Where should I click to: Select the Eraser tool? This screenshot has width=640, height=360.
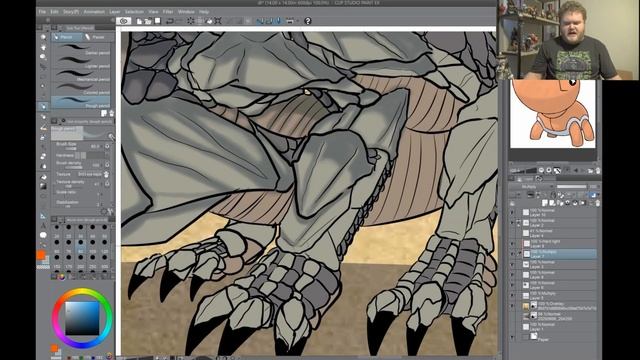coord(43,156)
